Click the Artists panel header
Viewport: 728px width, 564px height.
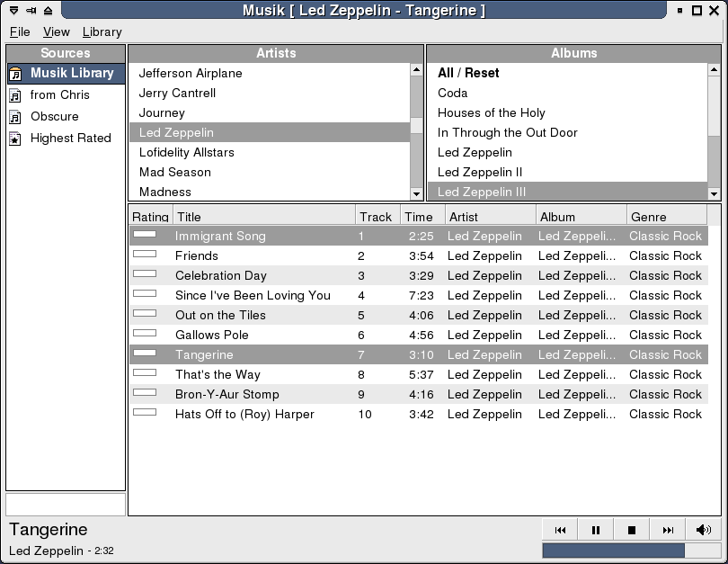[276, 53]
